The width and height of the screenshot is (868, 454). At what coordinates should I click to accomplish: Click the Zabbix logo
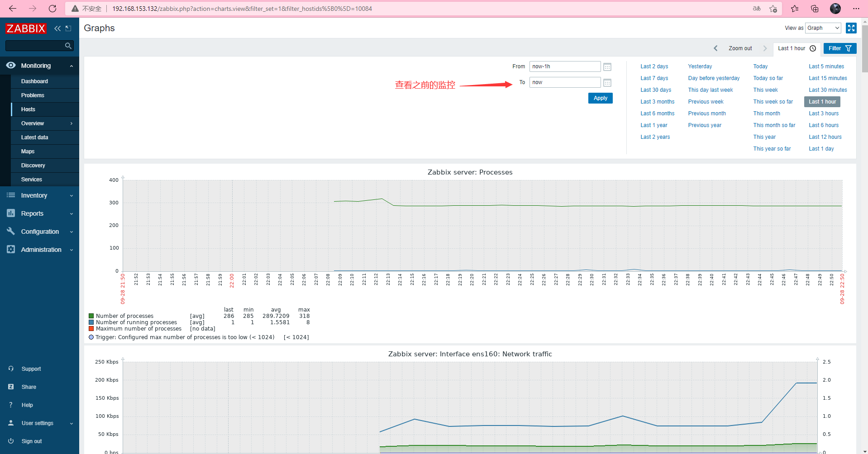pos(26,28)
